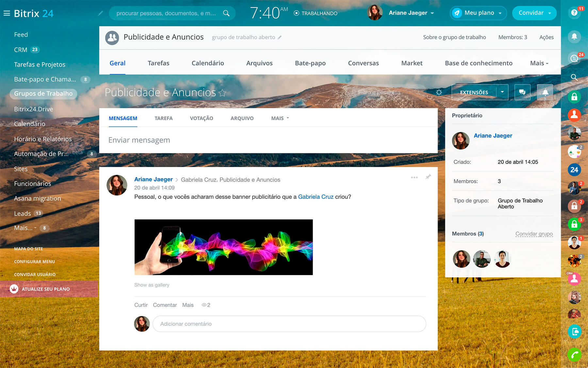This screenshot has height=368, width=588.
Task: Expand the Mais tab dropdown in group menu
Action: [x=539, y=63]
